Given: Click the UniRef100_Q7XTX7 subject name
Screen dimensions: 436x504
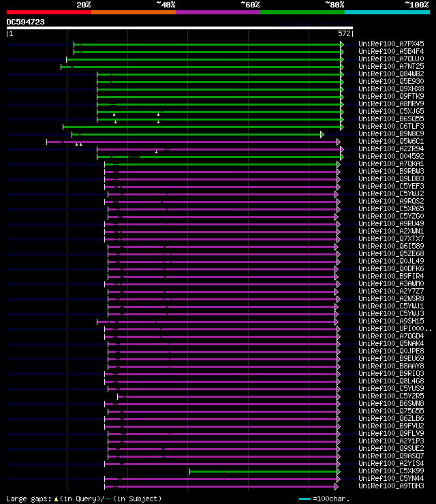Looking at the screenshot, I should coord(391,238).
